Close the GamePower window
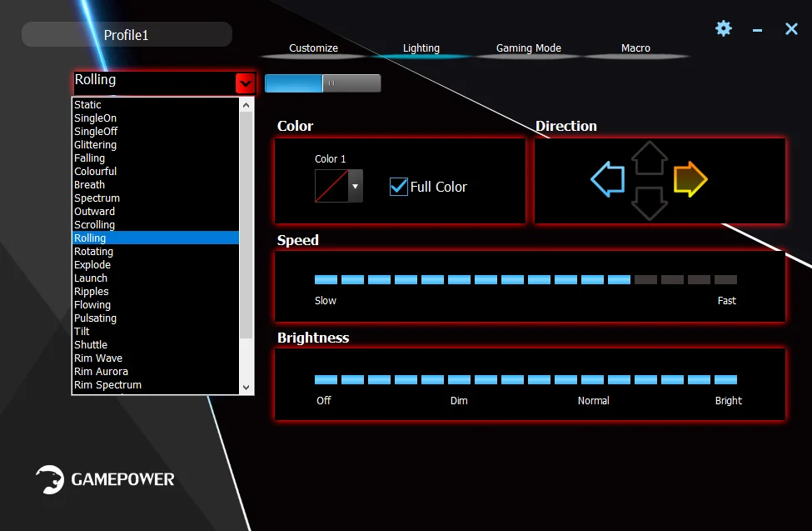This screenshot has width=812, height=531. 791,28
